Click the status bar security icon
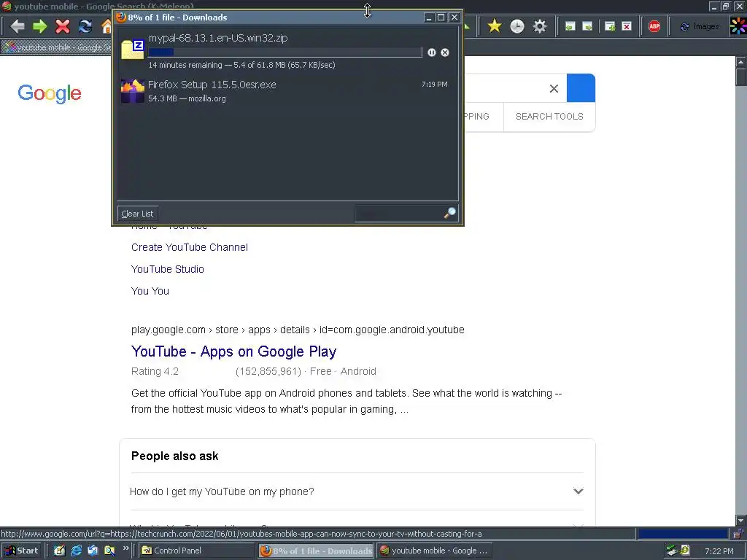 738,534
